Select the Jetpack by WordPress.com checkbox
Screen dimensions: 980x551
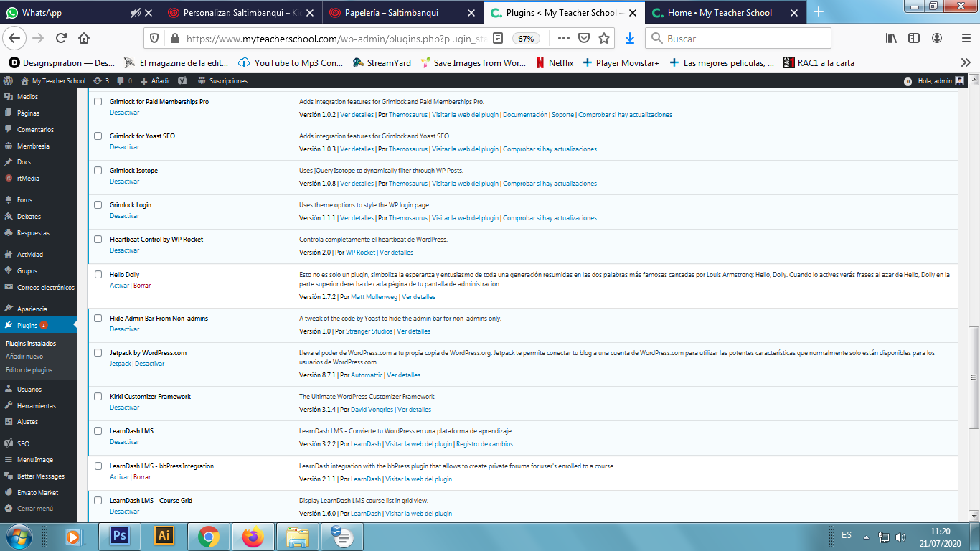pos(98,353)
